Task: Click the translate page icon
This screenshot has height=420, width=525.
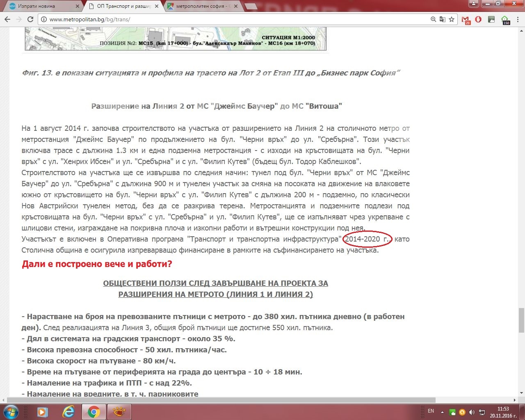Action: [x=443, y=19]
